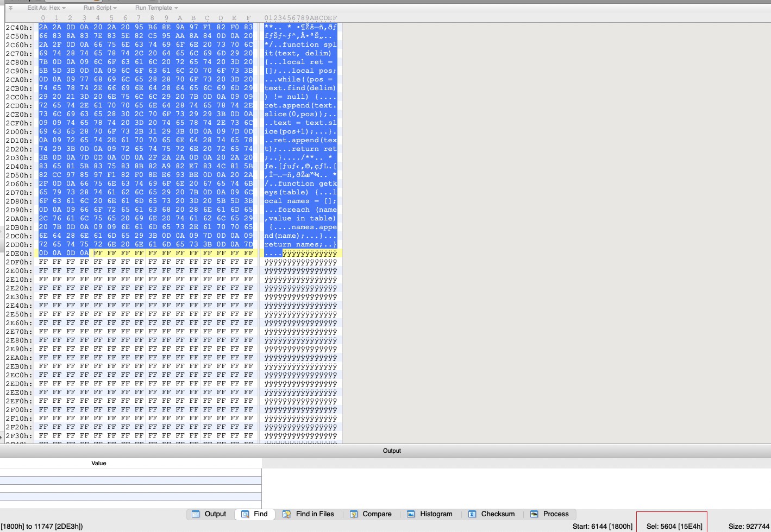Click the Start: 6144 status field
The image size is (771, 532).
click(602, 526)
